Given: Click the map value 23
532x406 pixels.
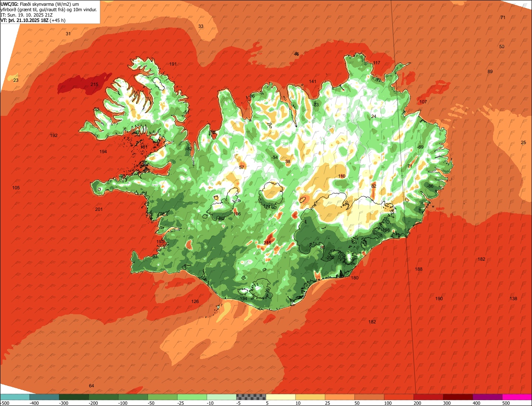Looking at the screenshot, I should tap(16, 80).
